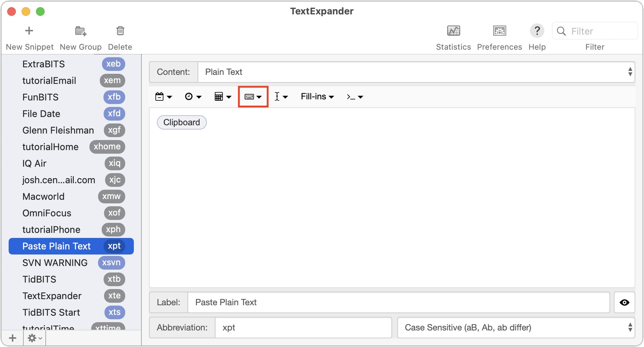Click the yellow minimize window button
Image resolution: width=644 pixels, height=347 pixels.
tap(26, 12)
